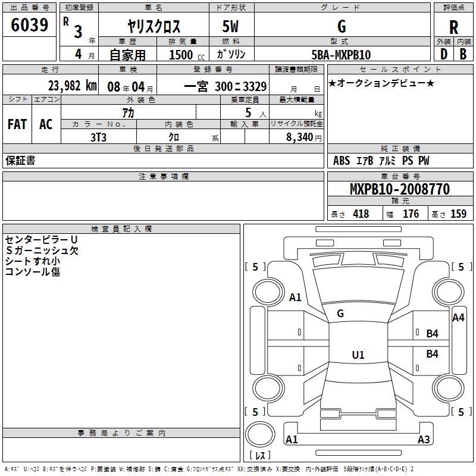Click the 保証書 entry under 後日発送部品

point(20,160)
